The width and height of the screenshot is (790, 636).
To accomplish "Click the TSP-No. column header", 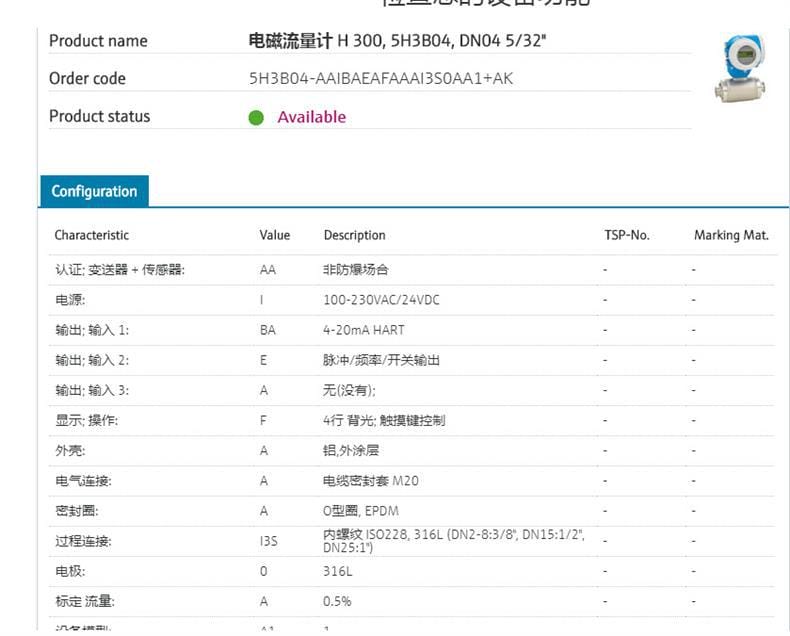I will point(626,235).
